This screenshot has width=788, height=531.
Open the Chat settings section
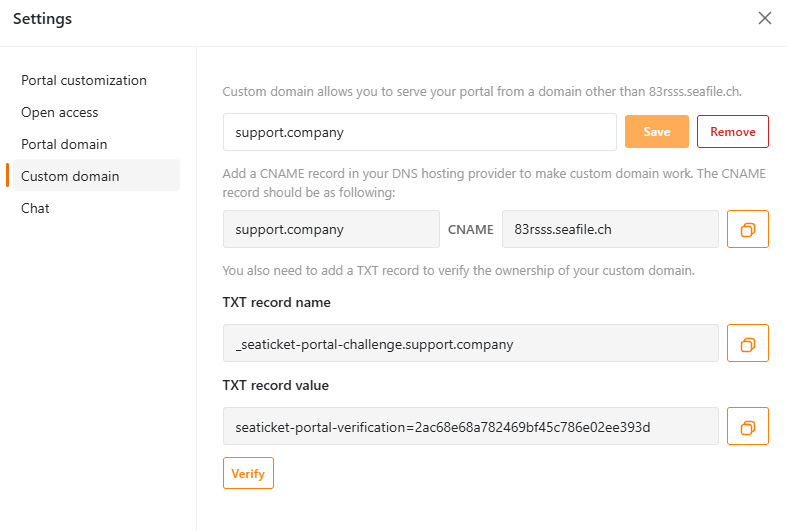coord(35,208)
